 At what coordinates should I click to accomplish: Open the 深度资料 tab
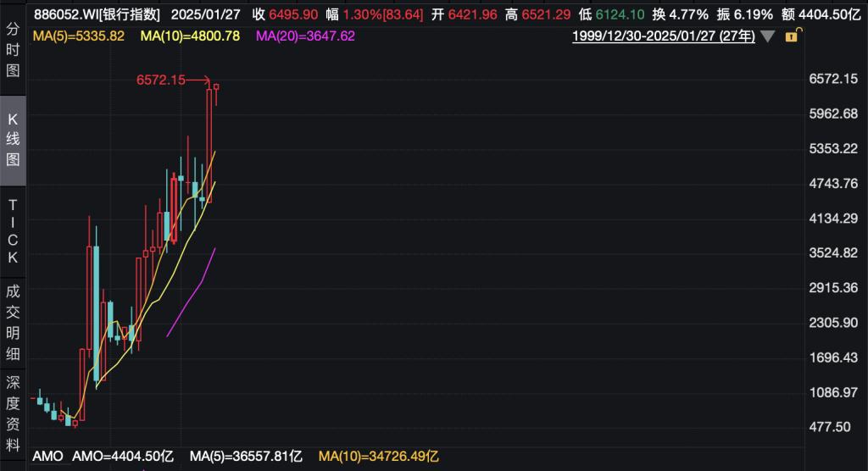tap(13, 414)
